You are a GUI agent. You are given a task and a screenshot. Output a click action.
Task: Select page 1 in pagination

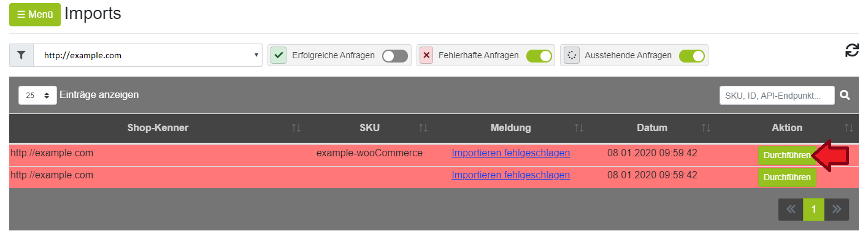point(814,210)
